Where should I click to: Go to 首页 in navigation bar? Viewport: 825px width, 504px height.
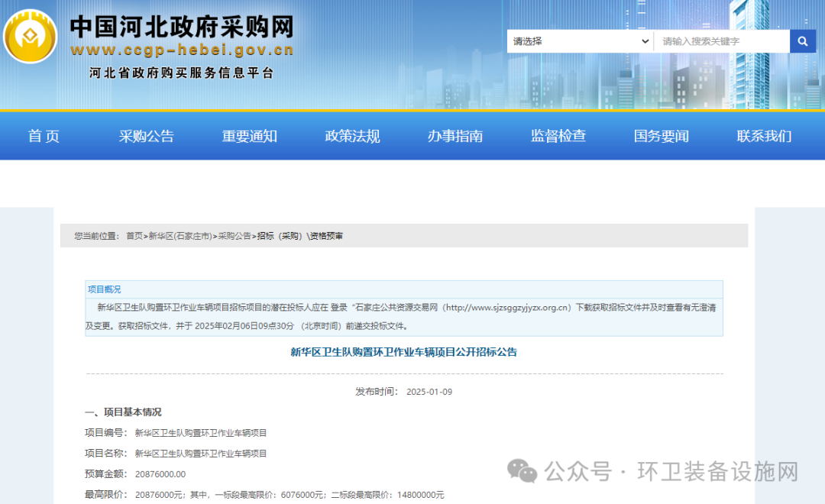coord(44,136)
